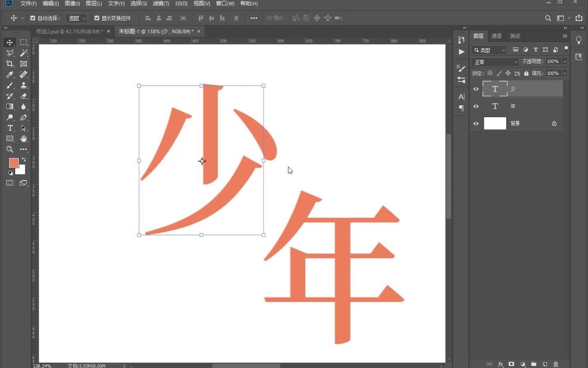Select the Polygonal Lasso tool
The width and height of the screenshot is (588, 368).
(x=10, y=53)
